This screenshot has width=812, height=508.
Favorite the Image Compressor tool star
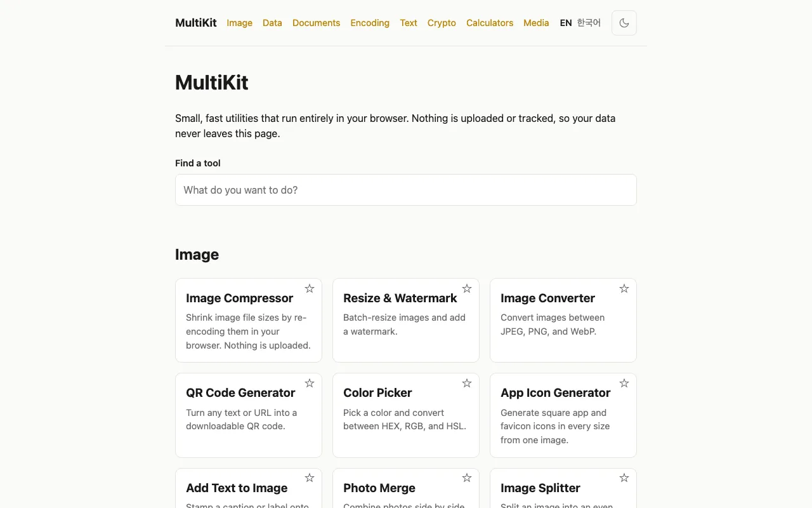tap(310, 288)
